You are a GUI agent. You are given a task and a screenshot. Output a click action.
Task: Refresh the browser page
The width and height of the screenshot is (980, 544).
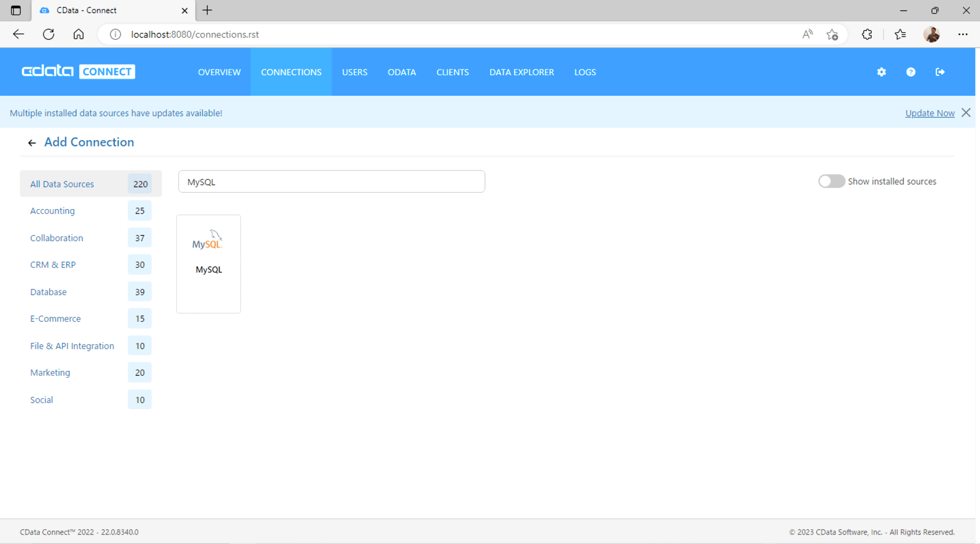[49, 34]
